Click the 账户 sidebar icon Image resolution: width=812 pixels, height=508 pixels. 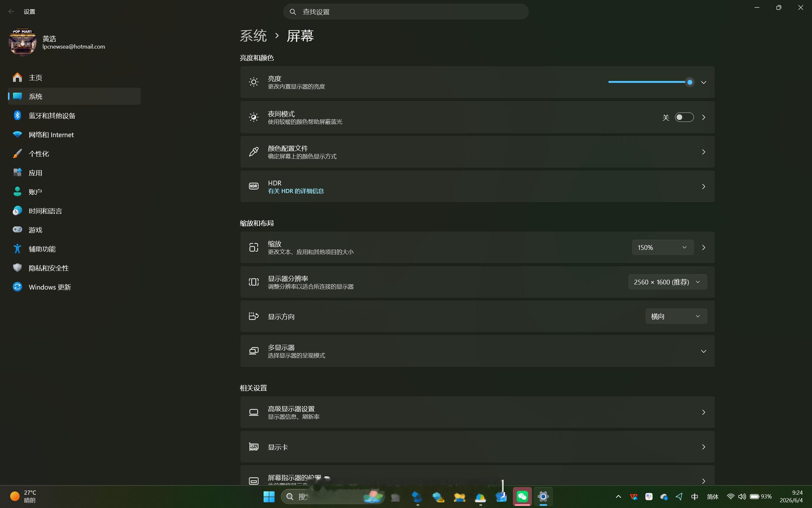[x=17, y=191]
